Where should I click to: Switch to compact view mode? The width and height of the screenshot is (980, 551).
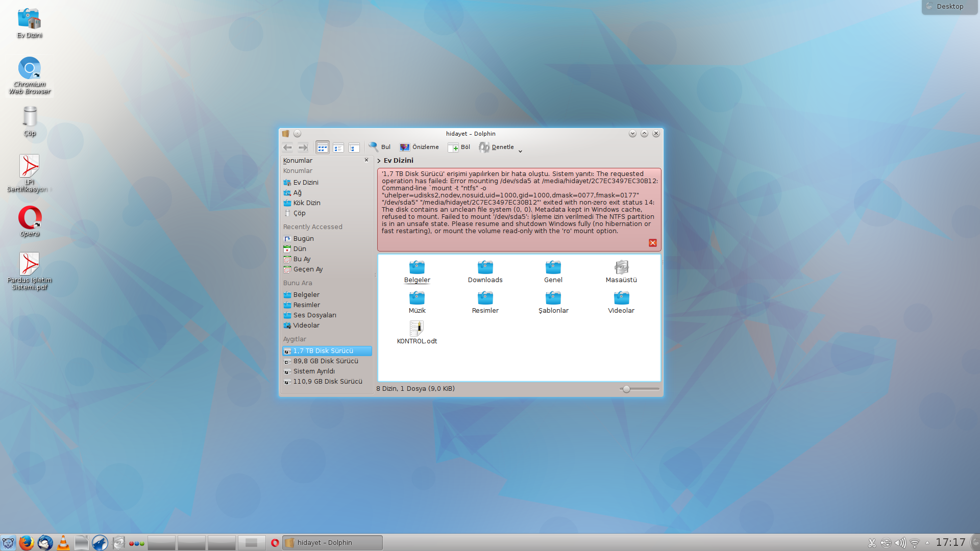(338, 147)
